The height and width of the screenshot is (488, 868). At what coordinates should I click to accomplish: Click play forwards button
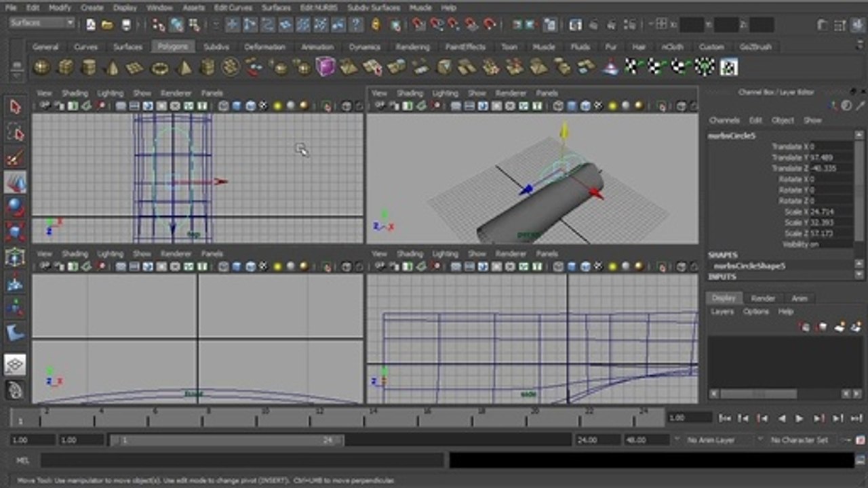pos(800,418)
